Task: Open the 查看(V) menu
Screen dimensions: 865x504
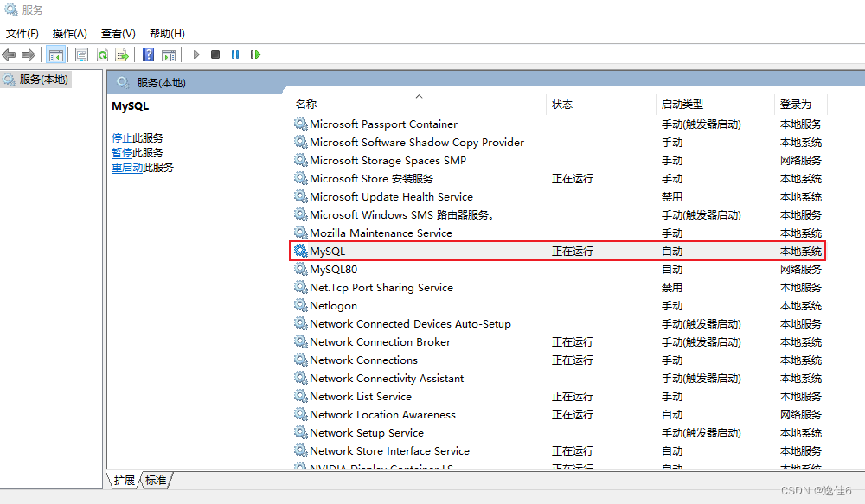Action: (118, 34)
